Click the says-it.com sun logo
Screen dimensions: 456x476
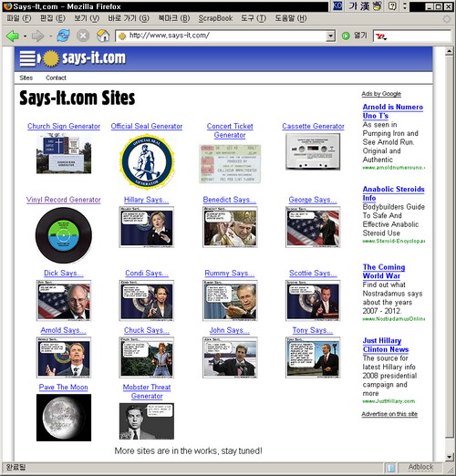pyautogui.click(x=51, y=58)
